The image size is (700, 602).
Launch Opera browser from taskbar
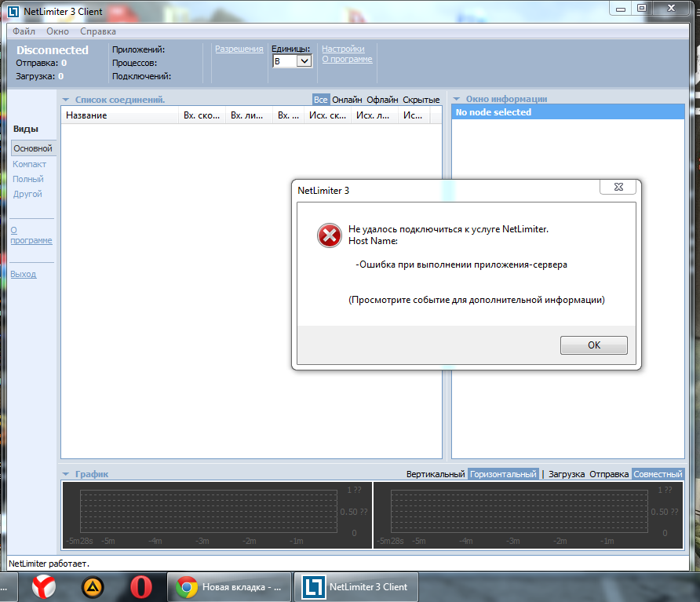pyautogui.click(x=141, y=587)
